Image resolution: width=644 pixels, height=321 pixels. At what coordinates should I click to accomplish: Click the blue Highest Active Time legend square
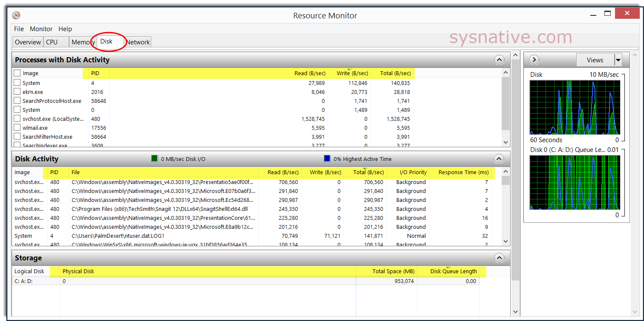pyautogui.click(x=327, y=159)
